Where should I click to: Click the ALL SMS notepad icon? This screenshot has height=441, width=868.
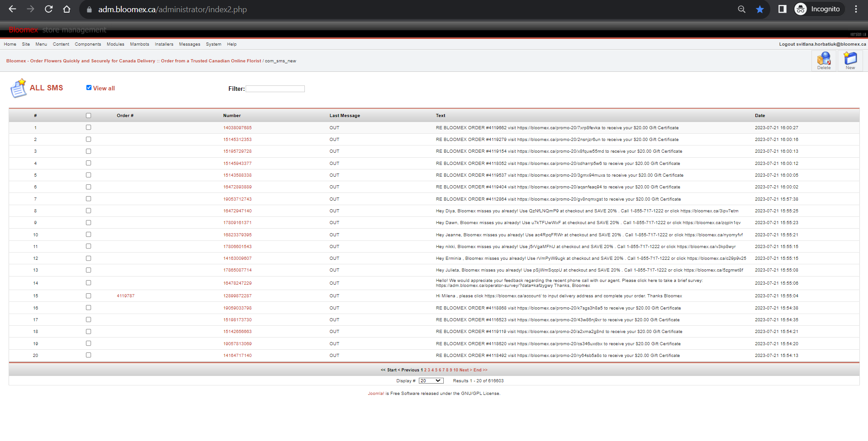(x=19, y=88)
